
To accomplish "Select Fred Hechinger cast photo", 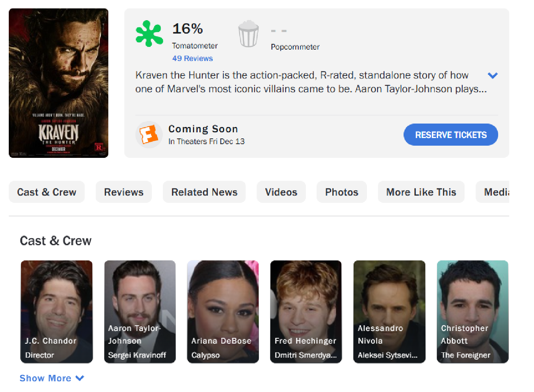I will pyautogui.click(x=306, y=312).
